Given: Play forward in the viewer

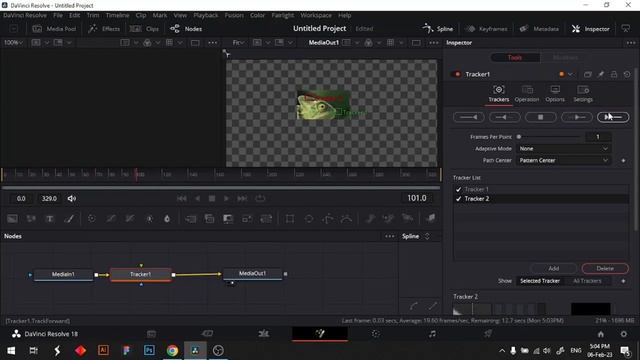Looking at the screenshot, I should coord(226,198).
